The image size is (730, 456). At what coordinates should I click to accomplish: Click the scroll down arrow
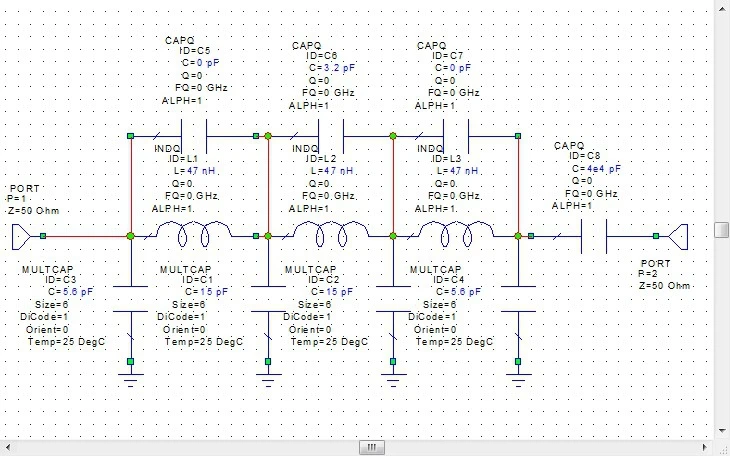[x=722, y=430]
